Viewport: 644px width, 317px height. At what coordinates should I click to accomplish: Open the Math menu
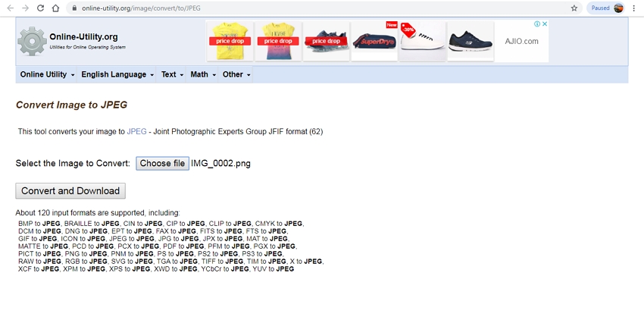203,75
